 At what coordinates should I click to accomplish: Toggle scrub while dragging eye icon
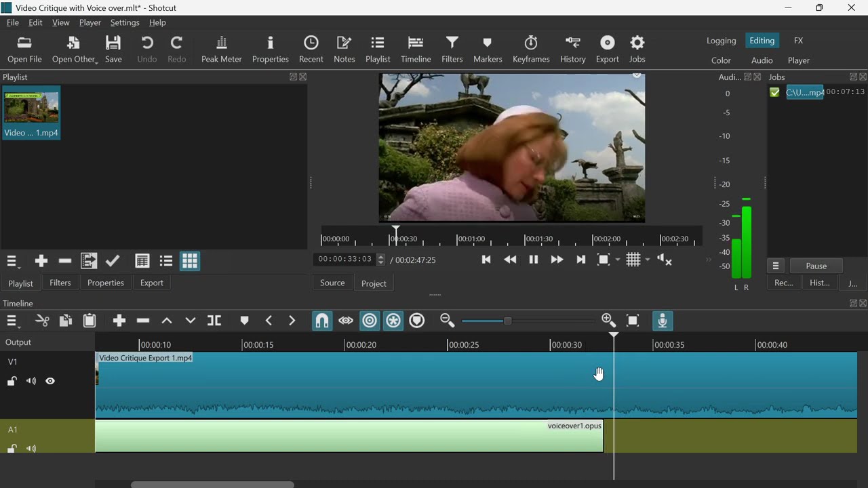point(346,321)
